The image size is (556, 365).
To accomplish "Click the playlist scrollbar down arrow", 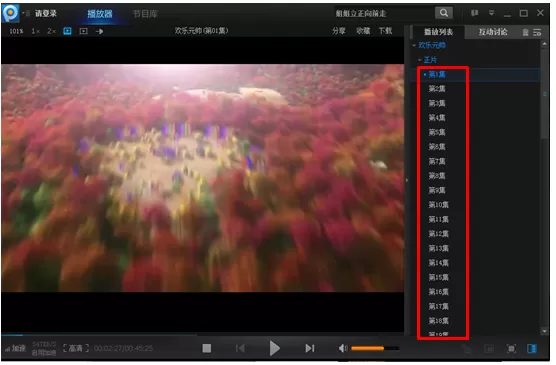I will (545, 331).
